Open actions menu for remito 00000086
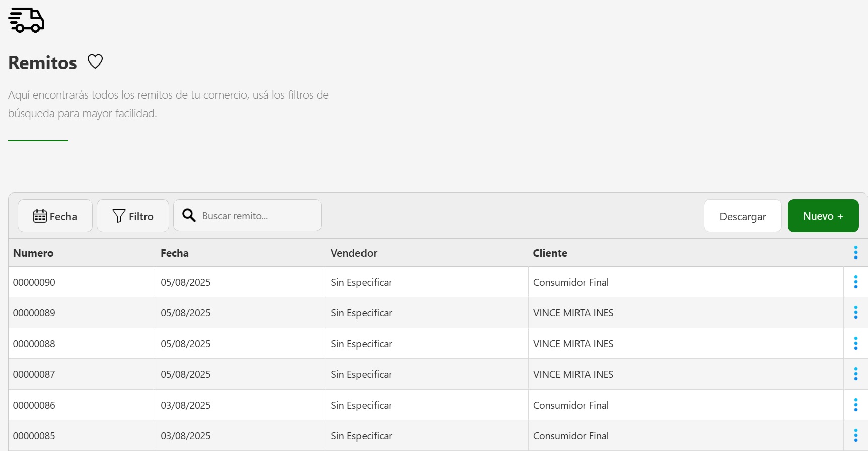868x451 pixels. [855, 405]
